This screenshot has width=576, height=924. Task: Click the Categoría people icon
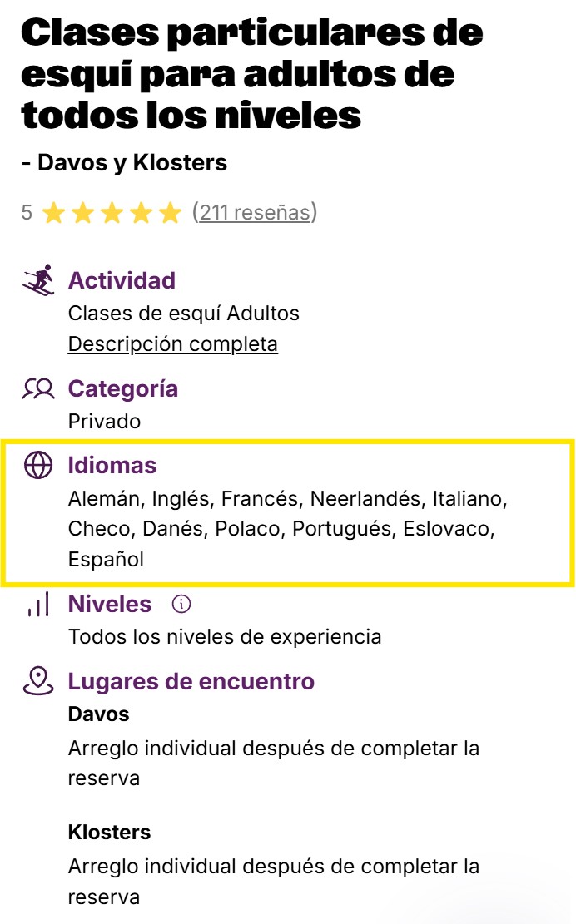tap(38, 389)
